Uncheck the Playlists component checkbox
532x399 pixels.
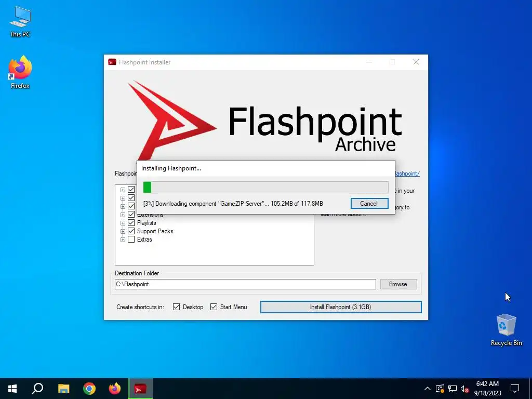pos(131,223)
